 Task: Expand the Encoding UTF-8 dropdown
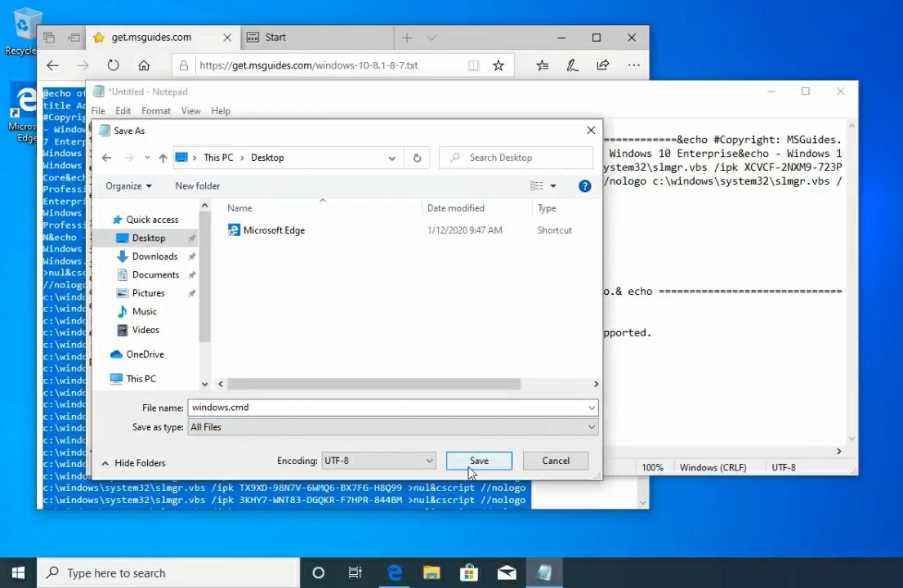pyautogui.click(x=378, y=461)
